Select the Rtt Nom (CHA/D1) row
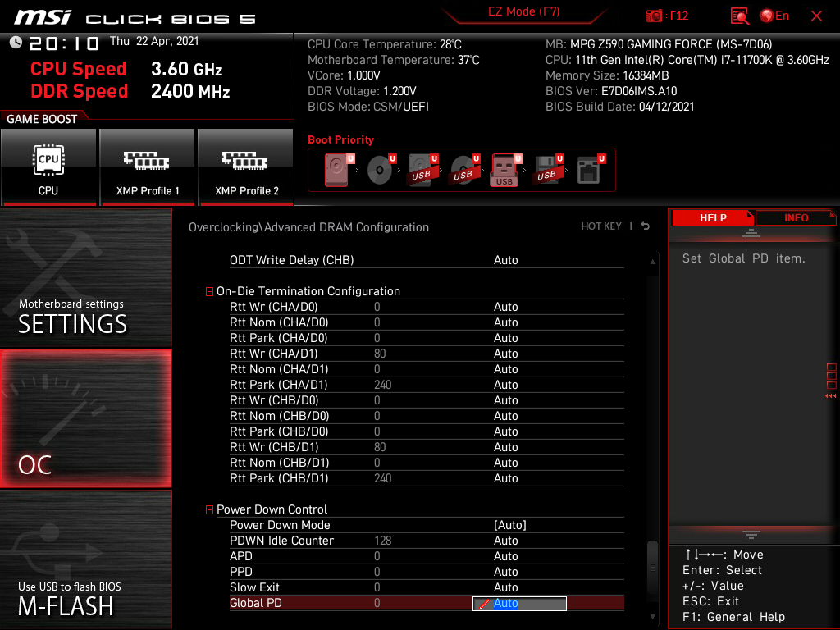This screenshot has width=840, height=630. 427,369
